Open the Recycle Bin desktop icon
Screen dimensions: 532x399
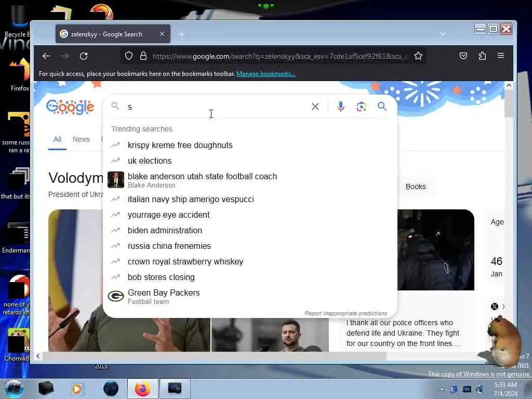tap(17, 20)
